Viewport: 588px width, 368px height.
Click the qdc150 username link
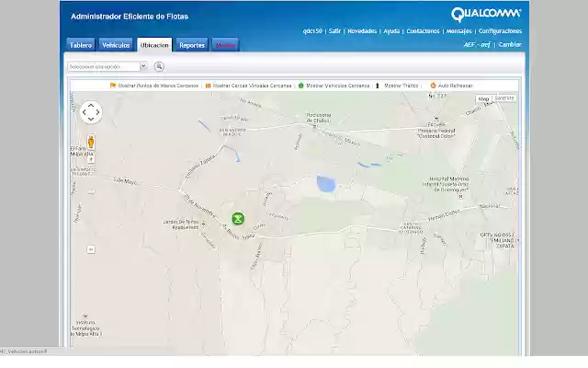click(x=312, y=31)
